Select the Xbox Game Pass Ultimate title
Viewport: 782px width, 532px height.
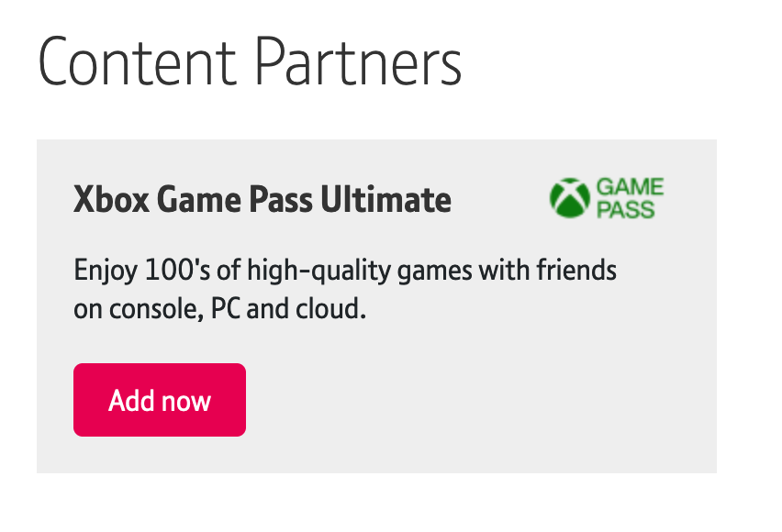coord(263,199)
